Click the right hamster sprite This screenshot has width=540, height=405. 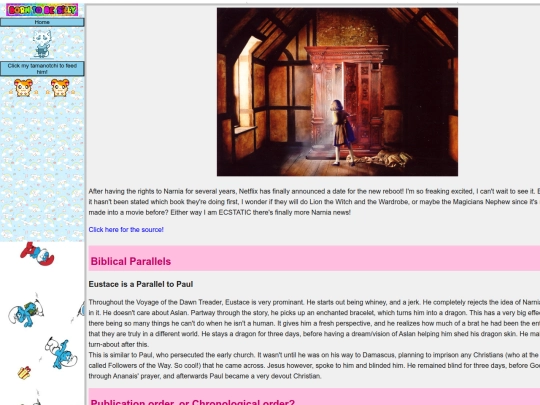tap(60, 87)
